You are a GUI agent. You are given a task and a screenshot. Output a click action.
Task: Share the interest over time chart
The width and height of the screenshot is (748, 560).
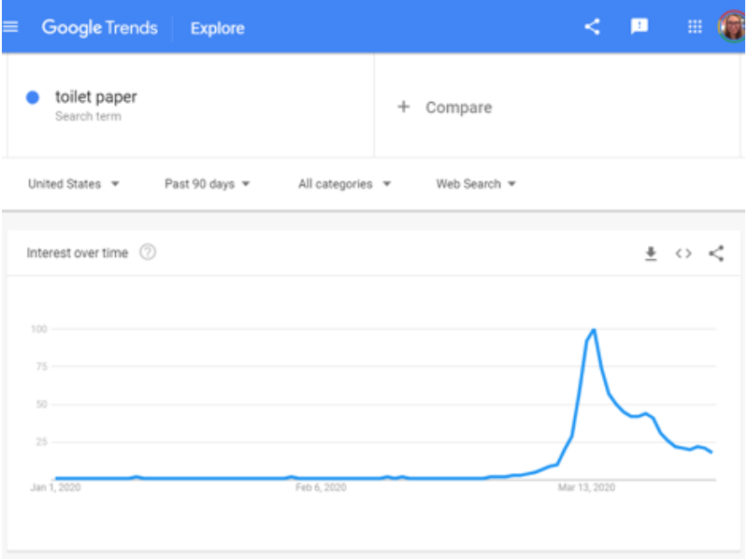(716, 253)
